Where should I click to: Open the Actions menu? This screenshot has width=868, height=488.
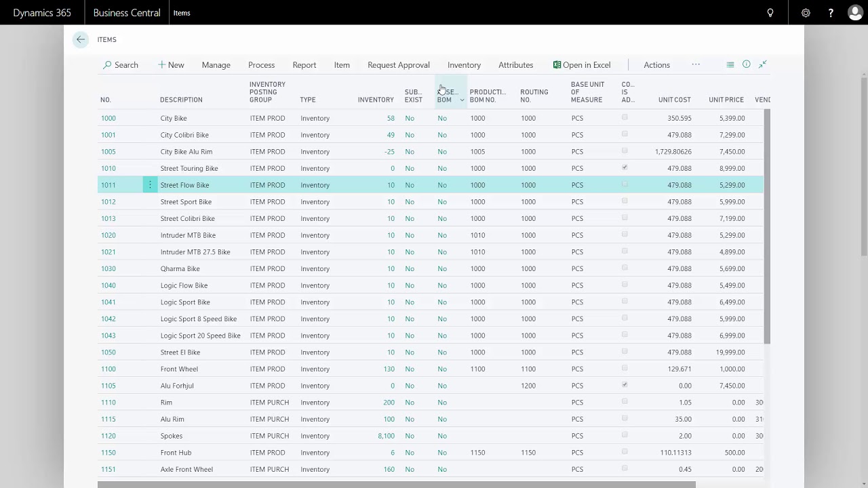pyautogui.click(x=656, y=65)
